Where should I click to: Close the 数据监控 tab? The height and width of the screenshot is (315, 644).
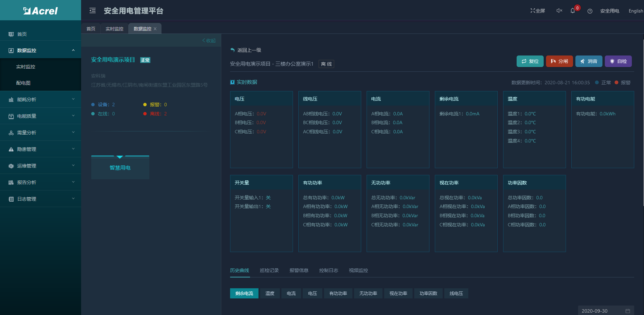[x=155, y=29]
